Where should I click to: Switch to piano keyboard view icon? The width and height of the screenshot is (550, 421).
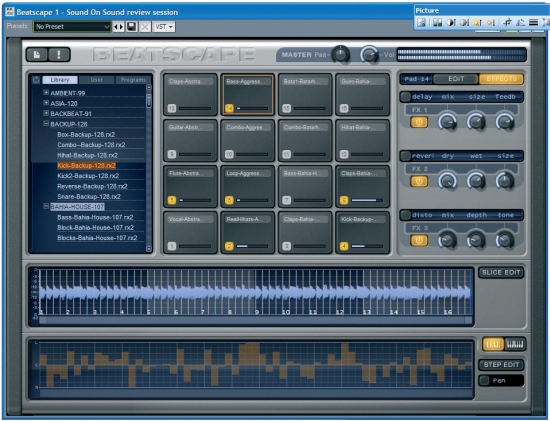click(x=514, y=344)
